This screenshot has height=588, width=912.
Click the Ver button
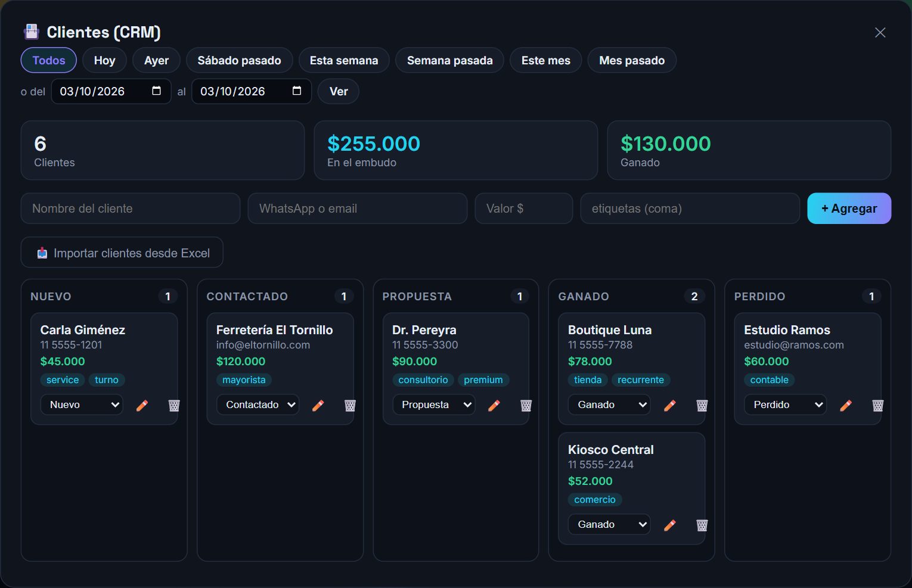coord(339,91)
